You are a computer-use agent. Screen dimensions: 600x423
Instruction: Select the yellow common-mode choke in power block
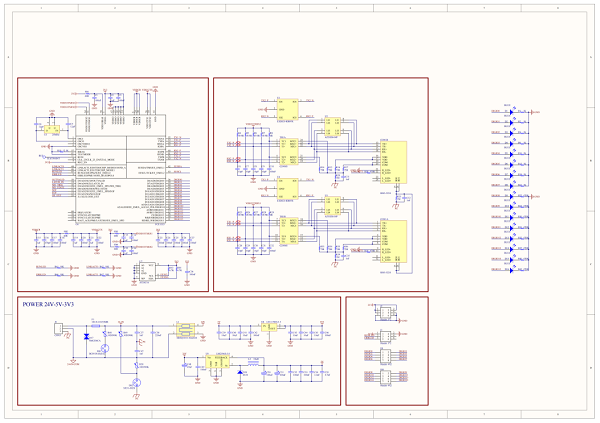point(186,330)
